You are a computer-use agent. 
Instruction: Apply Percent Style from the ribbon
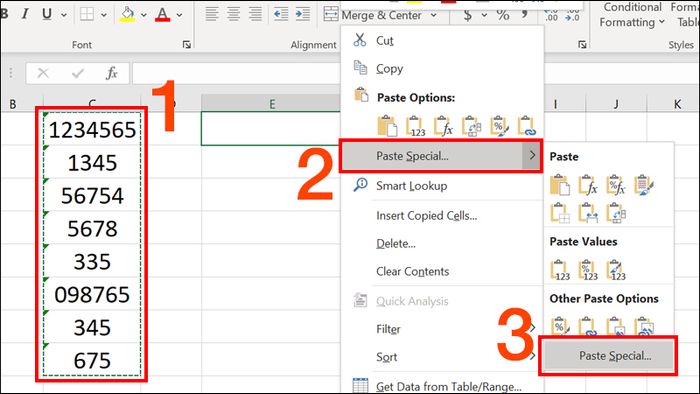[503, 15]
